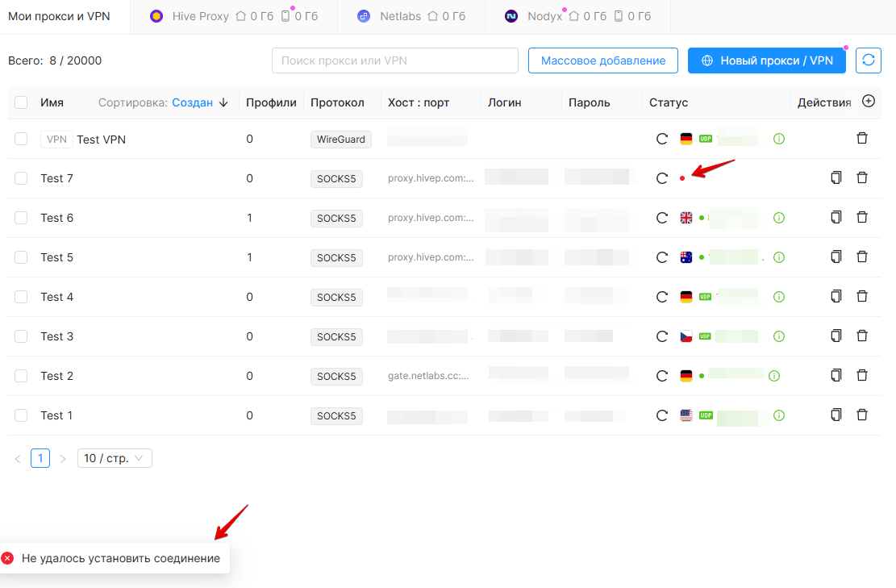Recheck connection status for Test VPN
Image resolution: width=896 pixels, height=588 pixels.
pyautogui.click(x=661, y=139)
